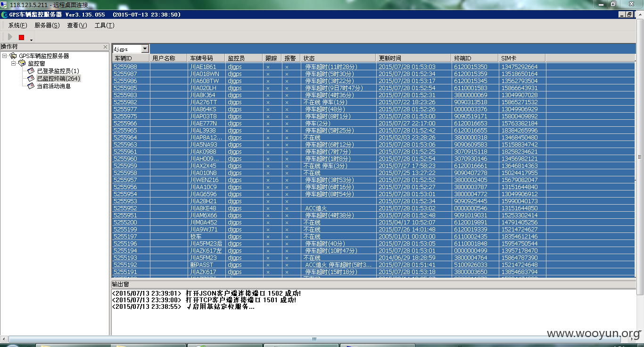Open the 服务器(S) menu
The image size is (644, 347).
47,25
